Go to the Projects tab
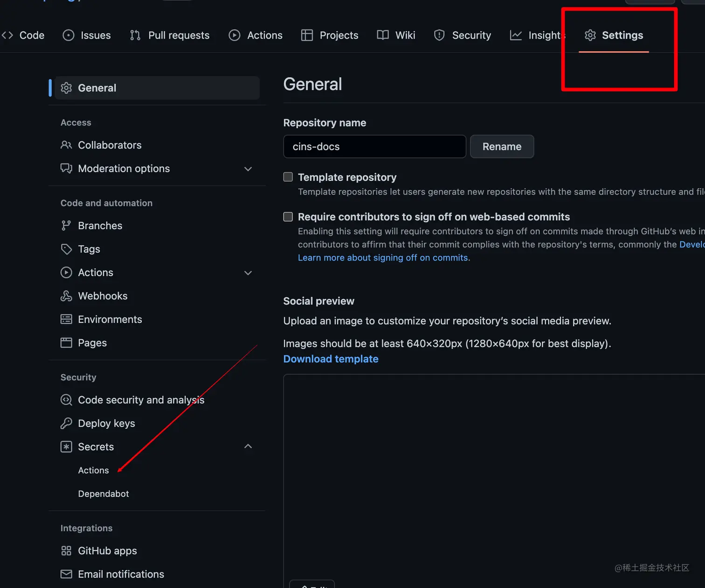 tap(339, 35)
